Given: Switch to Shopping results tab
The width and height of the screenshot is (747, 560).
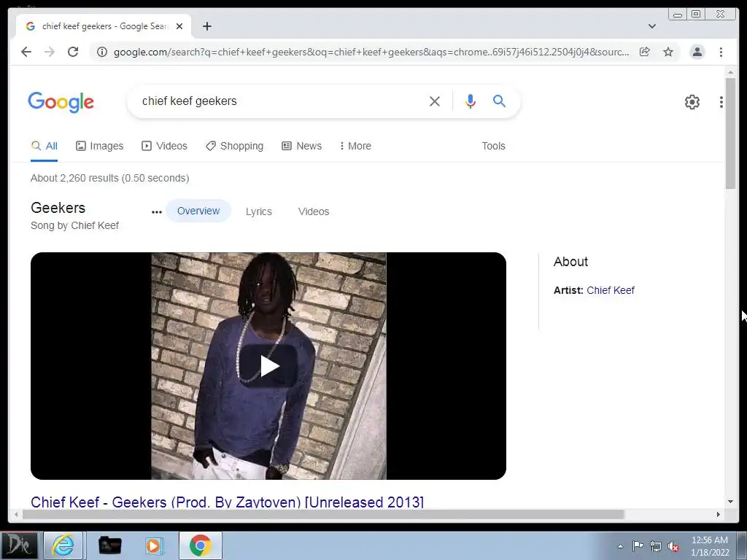Looking at the screenshot, I should [x=234, y=146].
